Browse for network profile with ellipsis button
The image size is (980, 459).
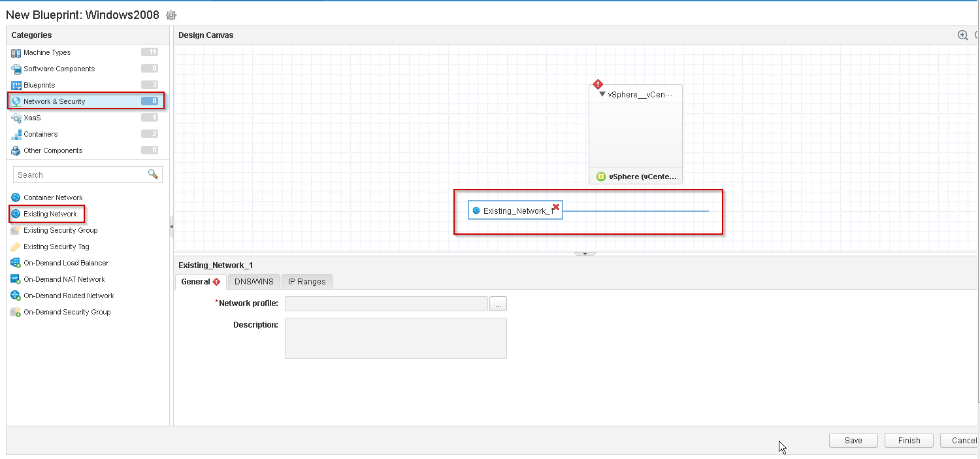498,304
